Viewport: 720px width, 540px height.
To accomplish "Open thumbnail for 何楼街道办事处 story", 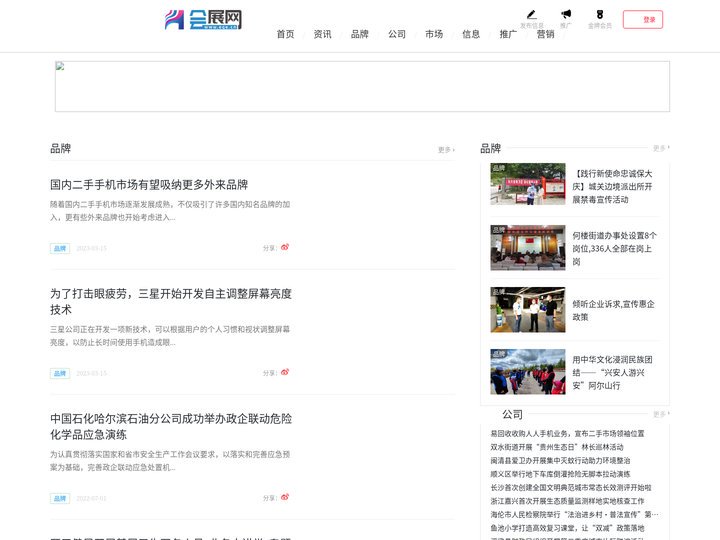I will click(528, 248).
